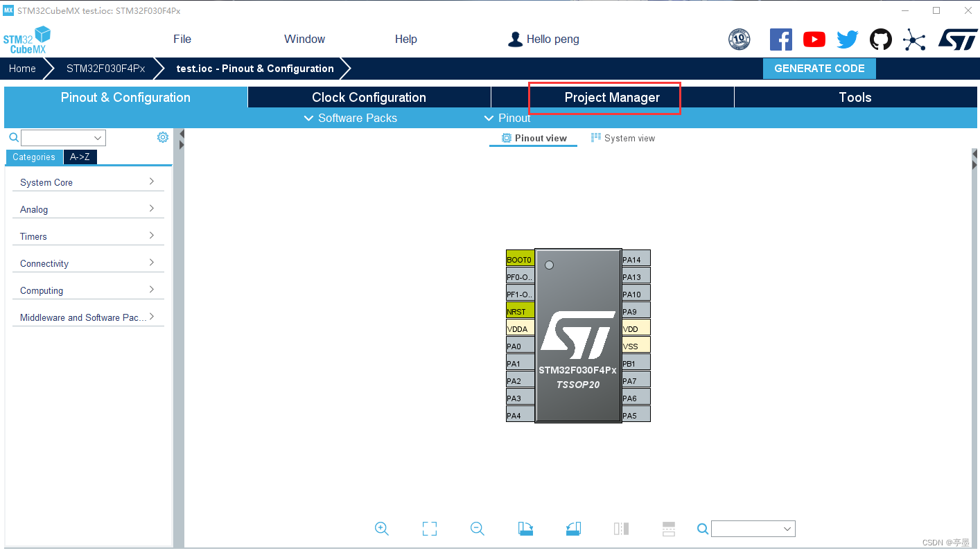Switch to the A->Z list tab

pyautogui.click(x=80, y=157)
